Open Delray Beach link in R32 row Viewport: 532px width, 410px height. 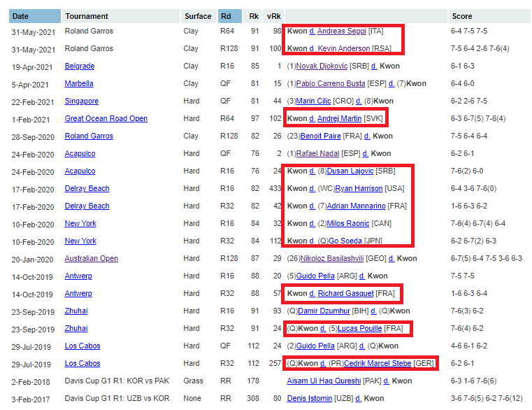[x=87, y=206]
